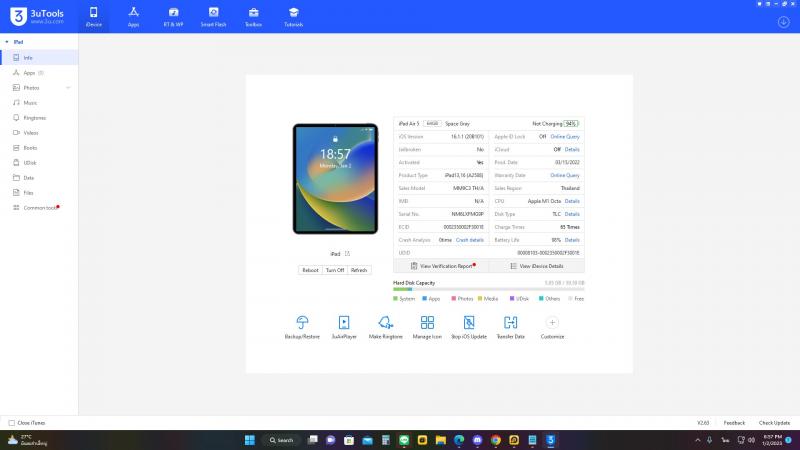
Task: Open Crash details link
Action: [469, 240]
